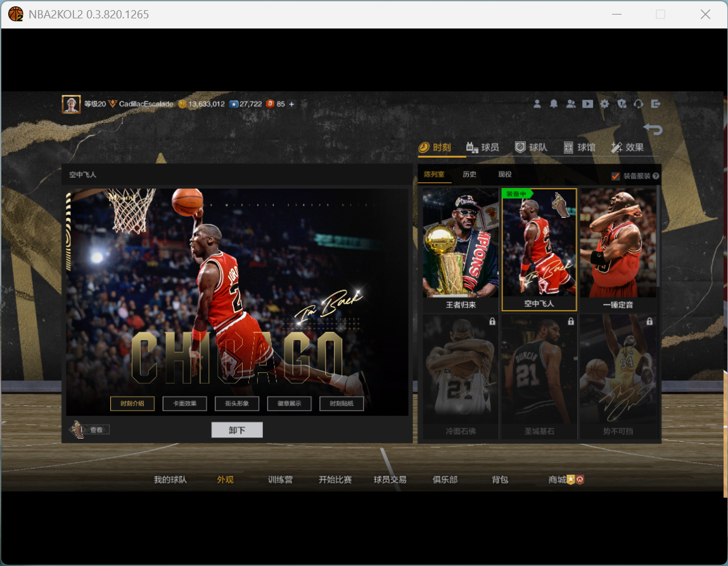Open 俱乐部 in bottom navigation
The width and height of the screenshot is (728, 566).
click(445, 480)
